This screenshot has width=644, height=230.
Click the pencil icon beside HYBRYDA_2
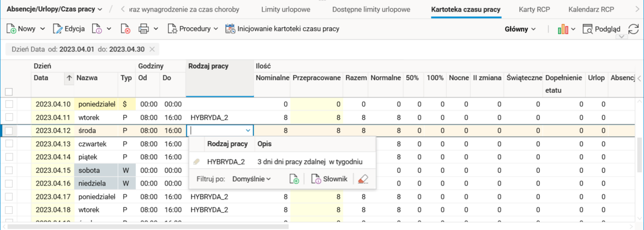click(x=197, y=162)
